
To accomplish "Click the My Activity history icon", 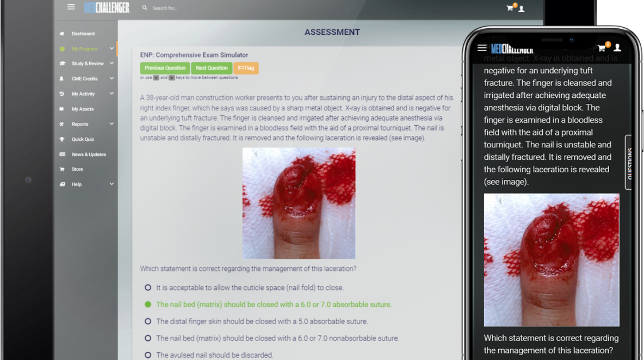I will (x=62, y=94).
